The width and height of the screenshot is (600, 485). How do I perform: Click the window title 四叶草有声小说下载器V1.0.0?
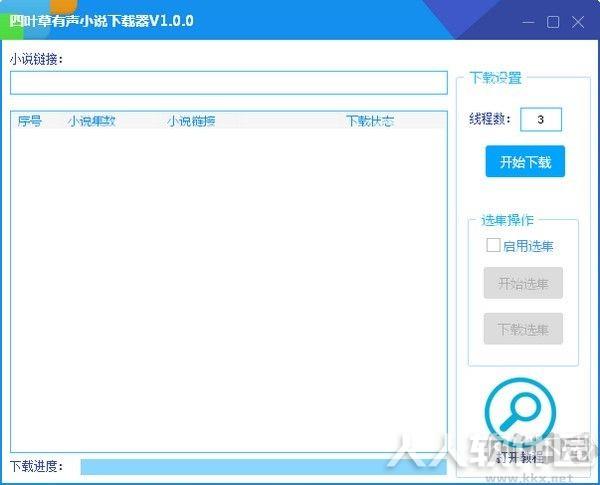[101, 21]
